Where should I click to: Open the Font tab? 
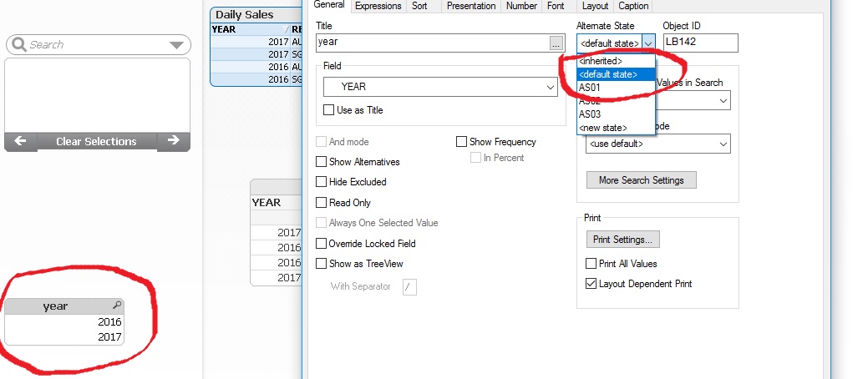tap(556, 6)
